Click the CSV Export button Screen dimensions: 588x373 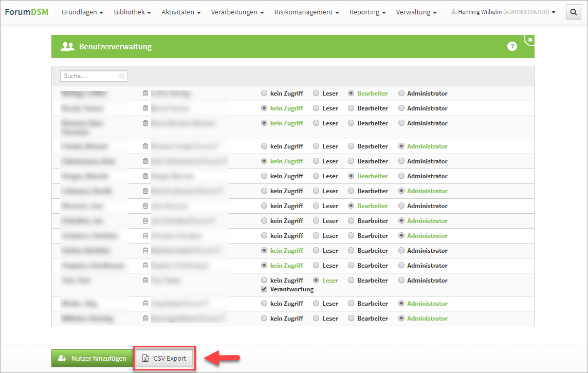[x=164, y=359]
